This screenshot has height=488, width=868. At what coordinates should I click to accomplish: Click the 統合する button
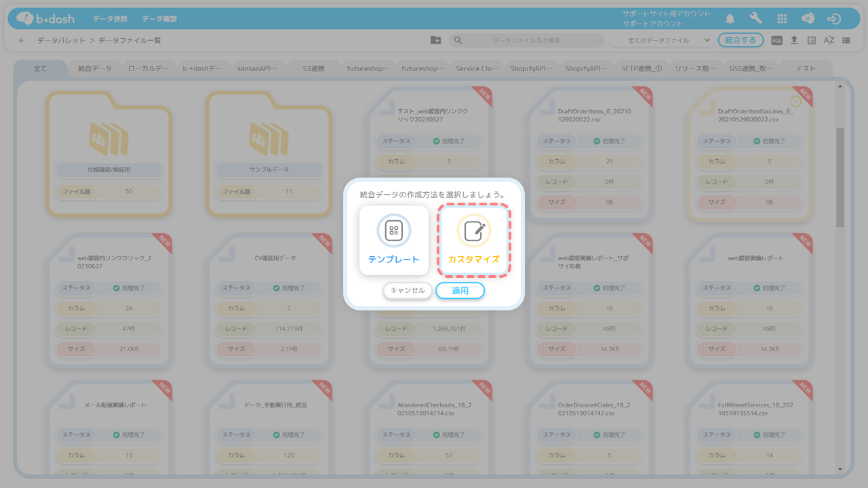741,41
